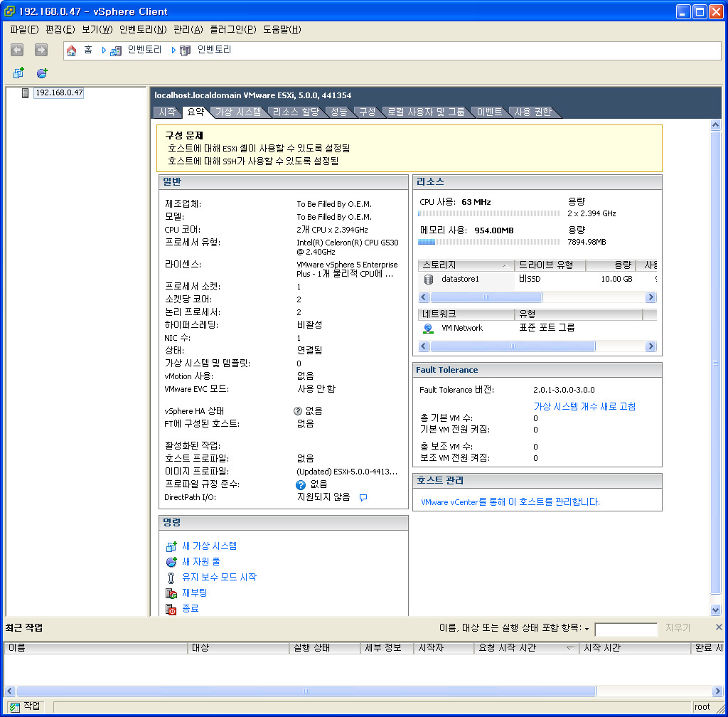Select 192.168.0.47 host in inventory tree
728x717 pixels.
click(x=59, y=93)
